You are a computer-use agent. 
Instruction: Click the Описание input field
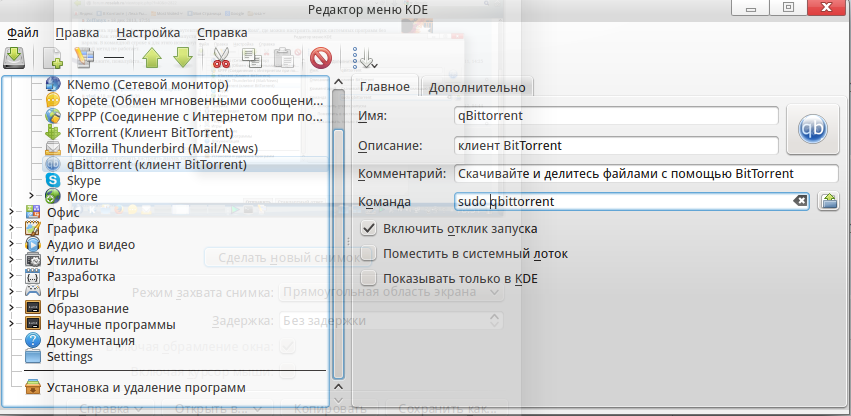pos(616,146)
